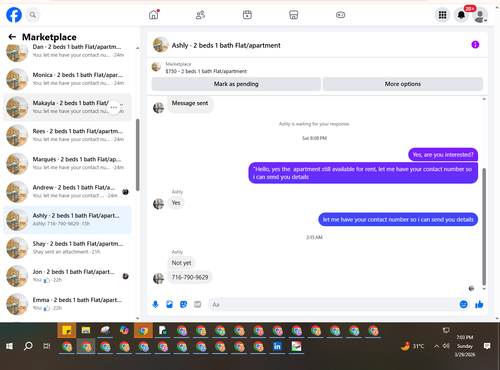Open Jon's conversation in the list
Screen dimensions: 500x370
[x=67, y=276]
